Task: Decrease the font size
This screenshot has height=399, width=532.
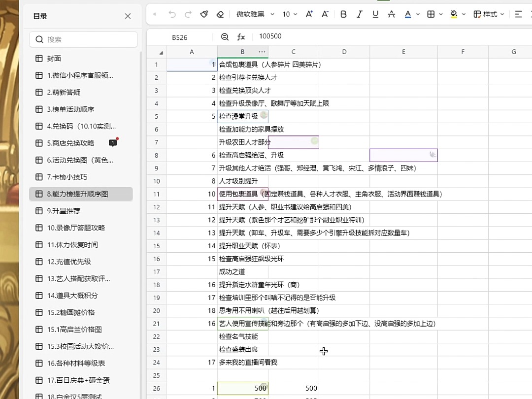Action: point(325,14)
